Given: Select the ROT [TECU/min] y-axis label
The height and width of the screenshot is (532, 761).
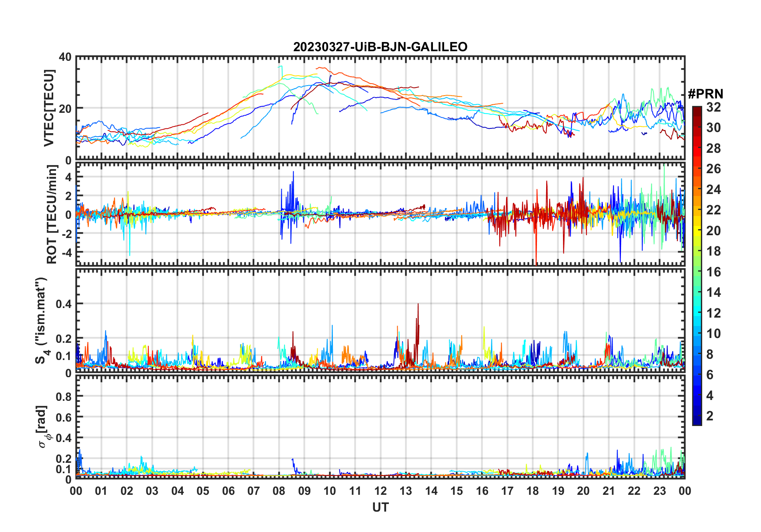Looking at the screenshot, I should pos(52,214).
